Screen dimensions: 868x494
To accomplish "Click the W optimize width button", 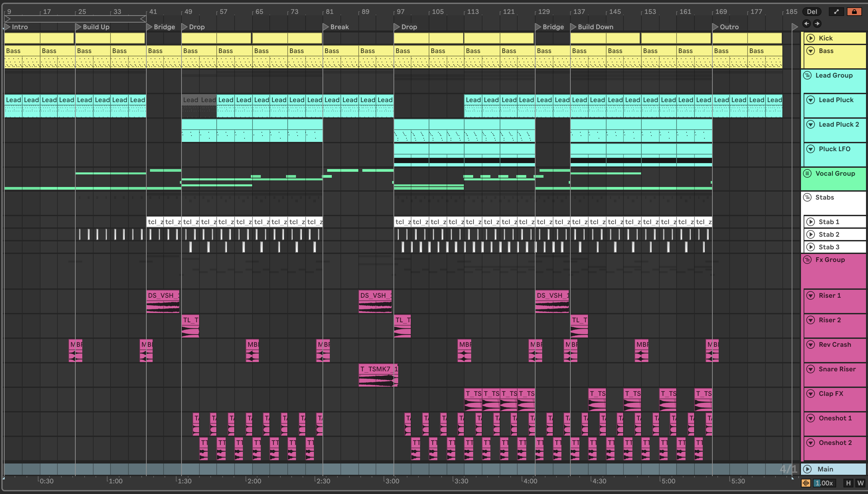I will pyautogui.click(x=860, y=483).
